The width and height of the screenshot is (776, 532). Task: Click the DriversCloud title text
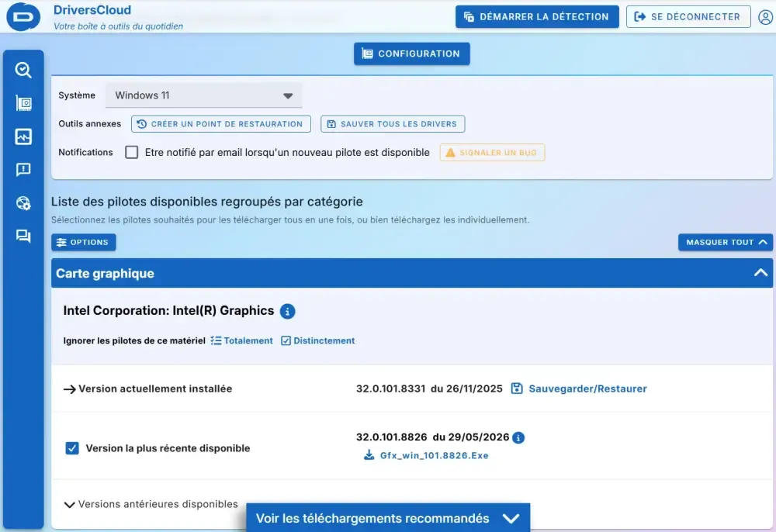pyautogui.click(x=92, y=10)
